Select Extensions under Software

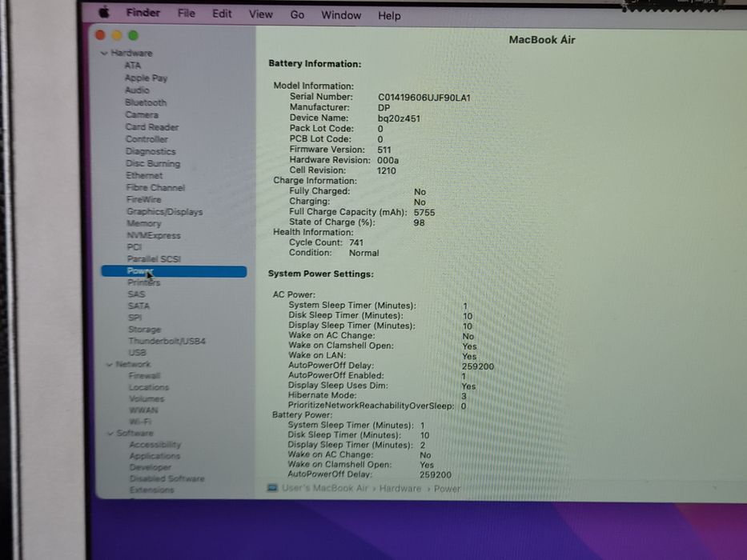click(151, 490)
